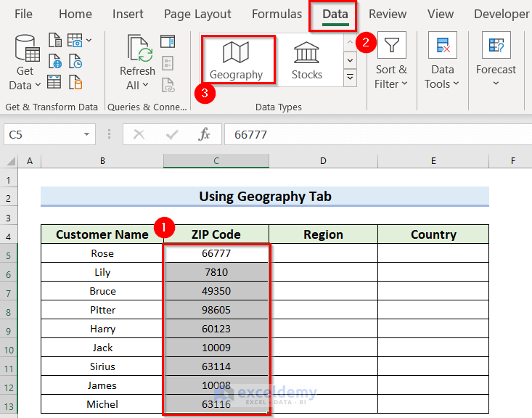Image resolution: width=532 pixels, height=418 pixels.
Task: Click the Insert Function fx icon
Action: pos(205,134)
